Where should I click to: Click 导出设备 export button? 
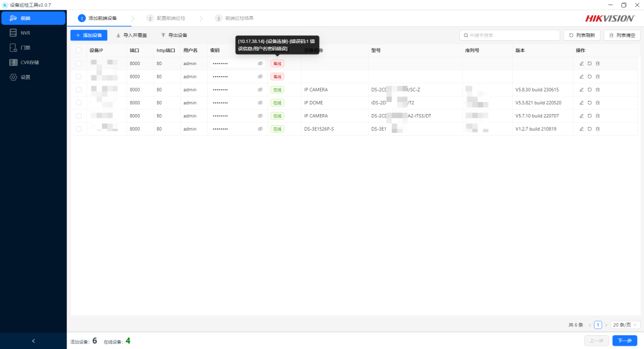point(174,35)
